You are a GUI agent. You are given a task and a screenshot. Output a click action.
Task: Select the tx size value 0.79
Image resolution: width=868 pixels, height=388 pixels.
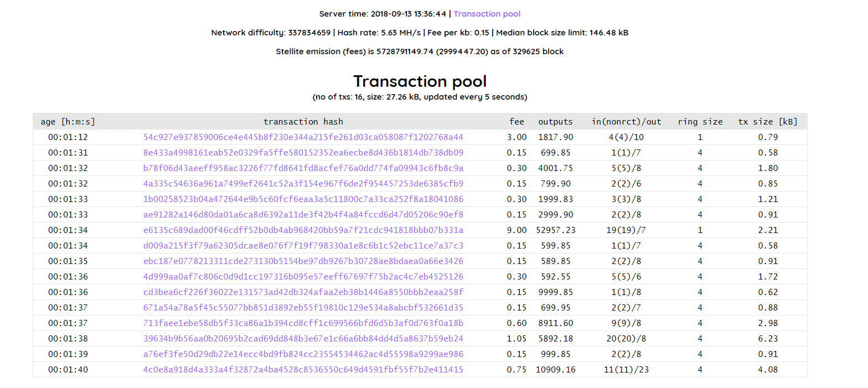[768, 137]
